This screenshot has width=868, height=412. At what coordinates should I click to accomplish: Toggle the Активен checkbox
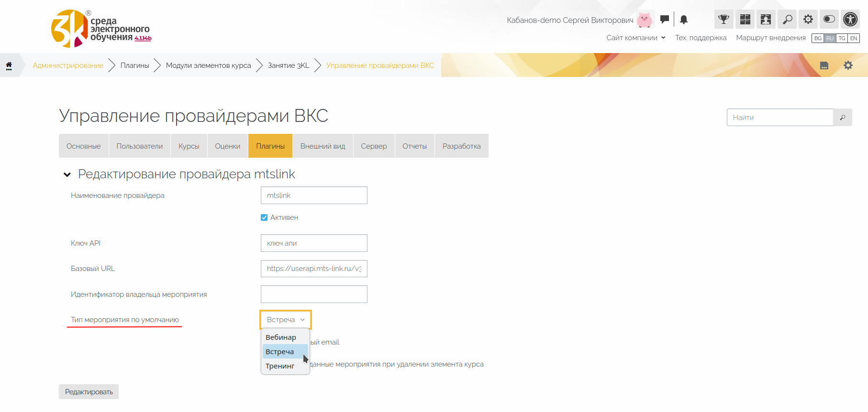pyautogui.click(x=264, y=217)
